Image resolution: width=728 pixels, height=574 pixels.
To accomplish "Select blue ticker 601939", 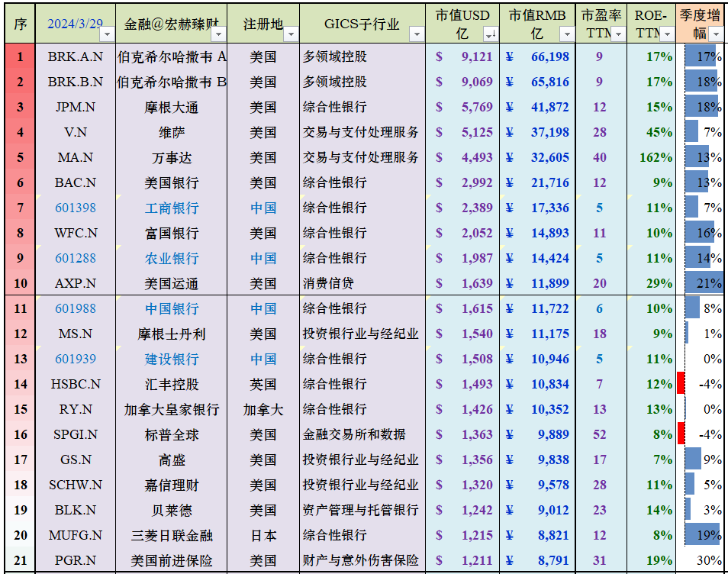I will click(x=76, y=359).
